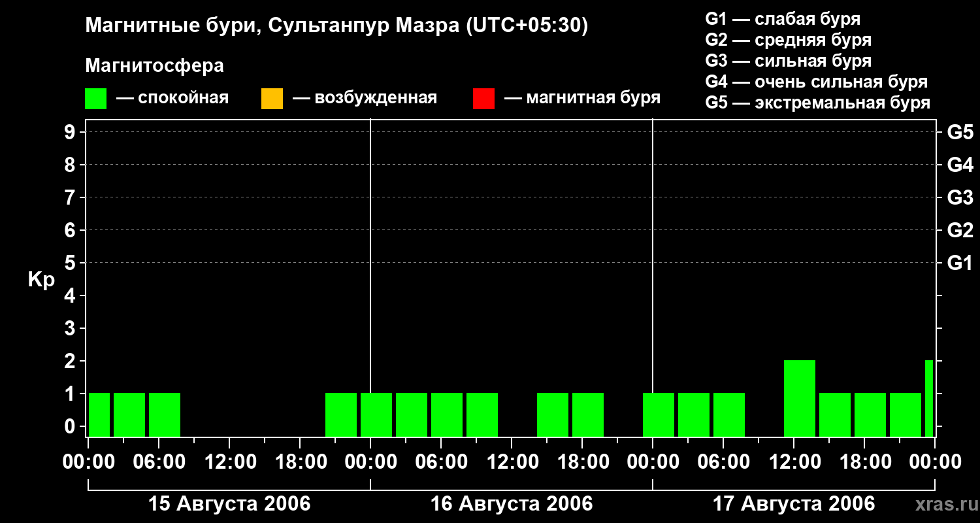980x523 pixels.
Task: Click the 'G3' label on the right axis
Action: 960,198
